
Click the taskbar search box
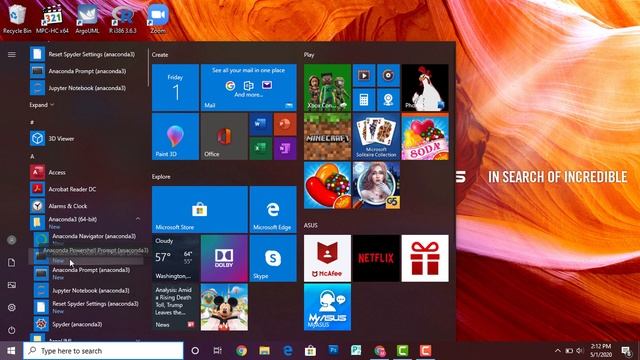[x=103, y=351]
